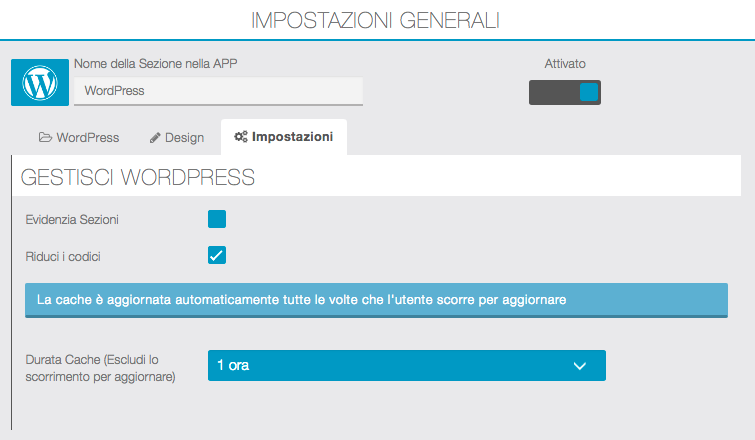
Task: Toggle the Attivato switch
Action: coord(565,93)
